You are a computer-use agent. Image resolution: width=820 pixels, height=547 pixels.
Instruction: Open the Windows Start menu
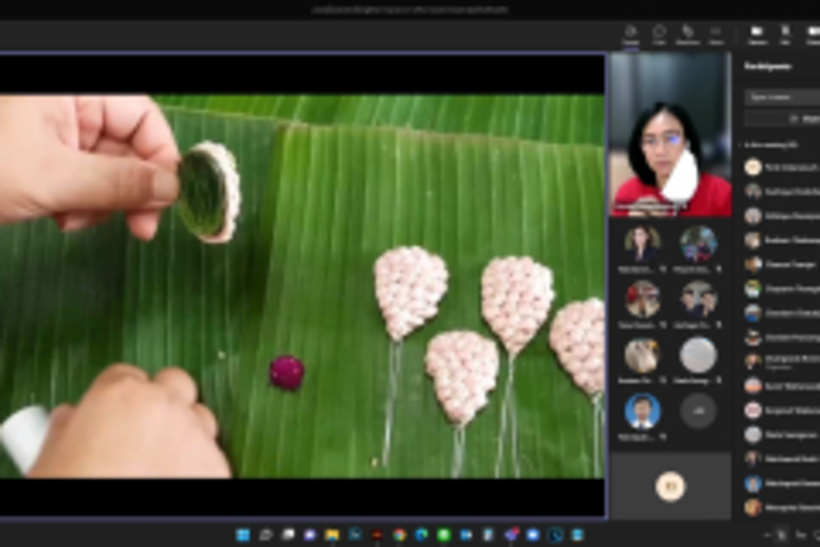pyautogui.click(x=243, y=535)
